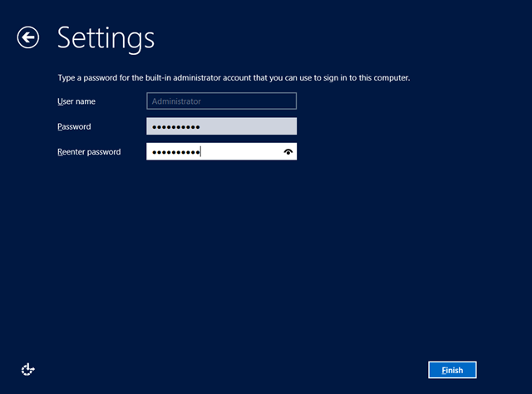Image resolution: width=532 pixels, height=394 pixels.
Task: Click the Finish button
Action: 452,370
